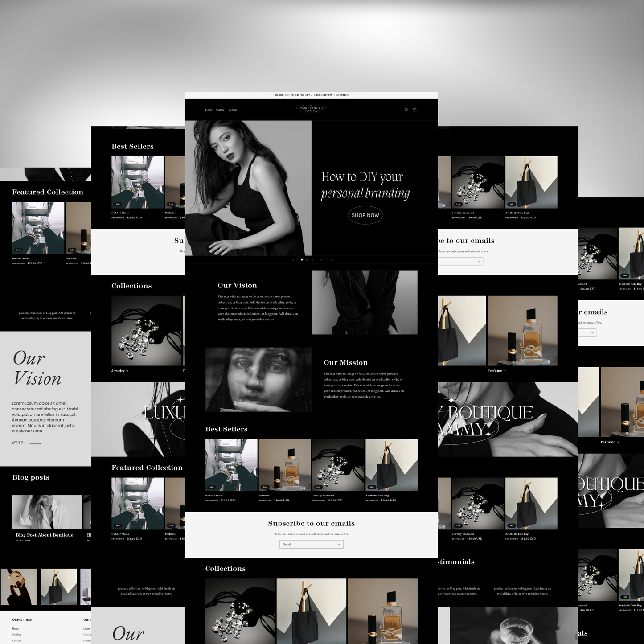Open perfume bottle thumbnail above Quick links
The height and width of the screenshot is (644, 644).
[x=19, y=587]
